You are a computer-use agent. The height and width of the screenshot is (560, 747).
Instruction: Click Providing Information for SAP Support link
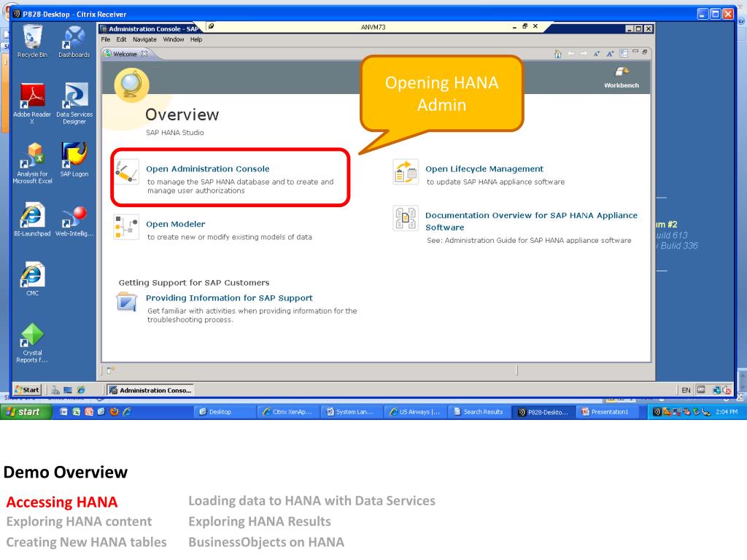[x=229, y=298]
